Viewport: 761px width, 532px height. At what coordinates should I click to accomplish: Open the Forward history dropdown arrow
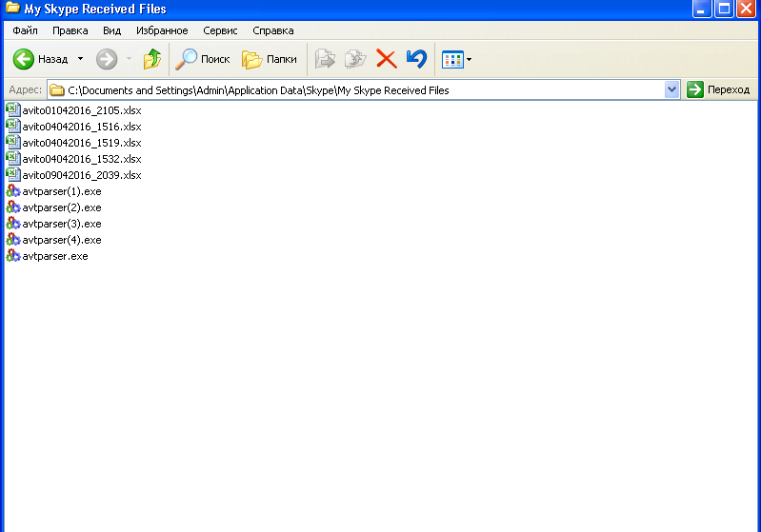[x=130, y=59]
